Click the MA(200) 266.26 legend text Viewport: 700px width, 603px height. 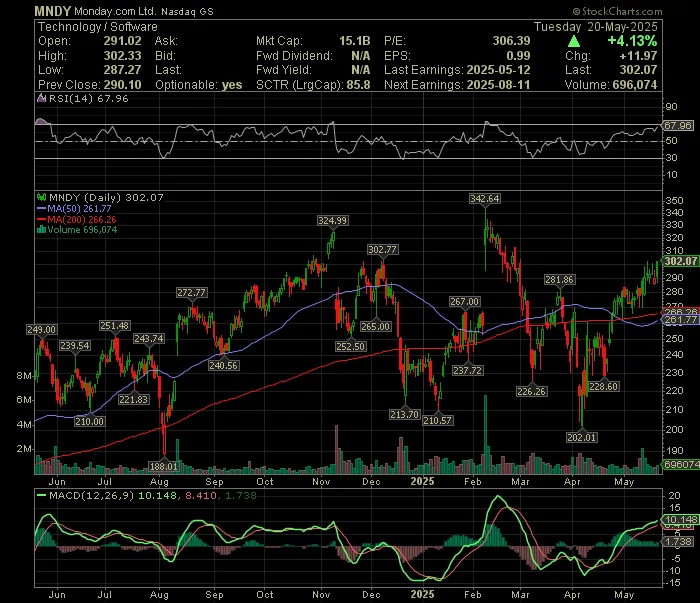coord(82,219)
